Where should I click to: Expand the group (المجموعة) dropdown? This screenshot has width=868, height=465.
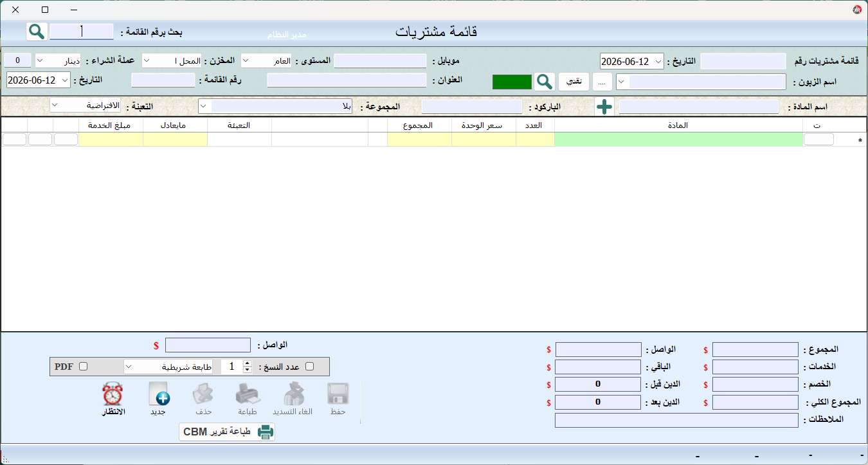[x=203, y=106]
